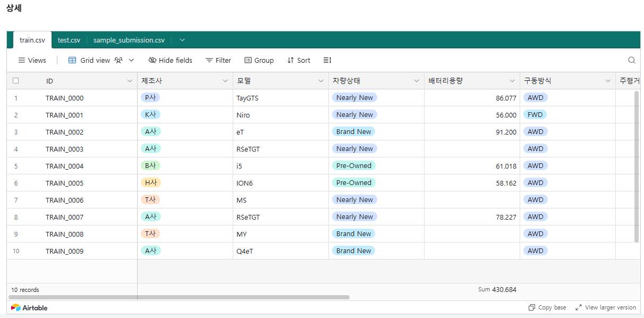Open the Sort option
Image resolution: width=644 pixels, height=318 pixels.
pos(299,60)
